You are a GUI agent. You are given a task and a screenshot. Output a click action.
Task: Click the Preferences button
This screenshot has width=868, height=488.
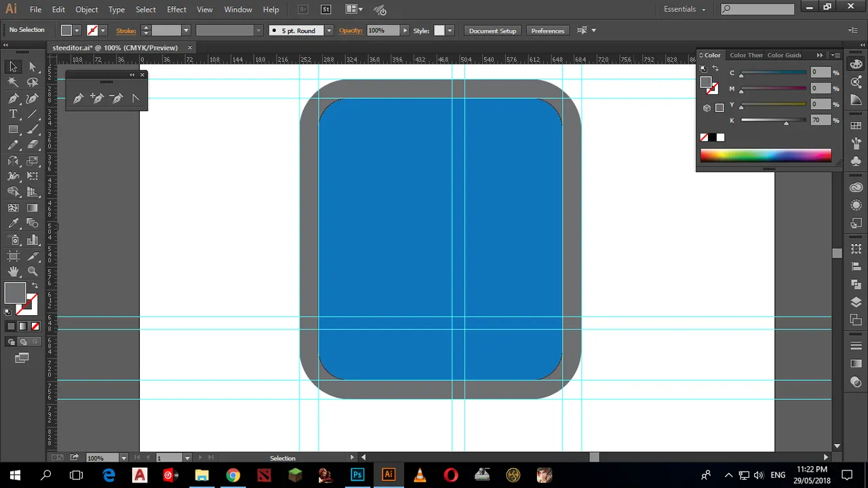(547, 30)
